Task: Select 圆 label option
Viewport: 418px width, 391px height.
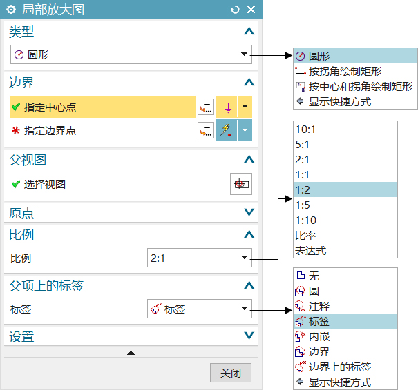Action: click(345, 291)
